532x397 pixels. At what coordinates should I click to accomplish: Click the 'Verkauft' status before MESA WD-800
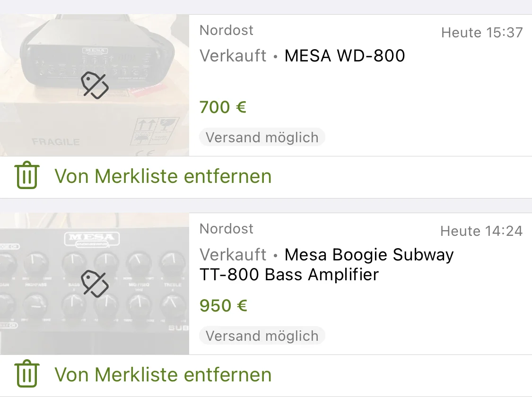(233, 56)
